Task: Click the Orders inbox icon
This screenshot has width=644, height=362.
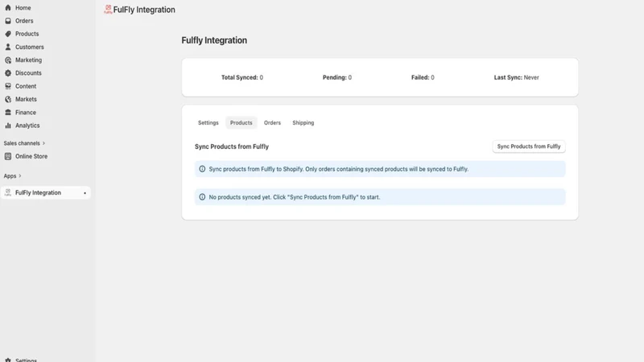Action: click(x=8, y=21)
